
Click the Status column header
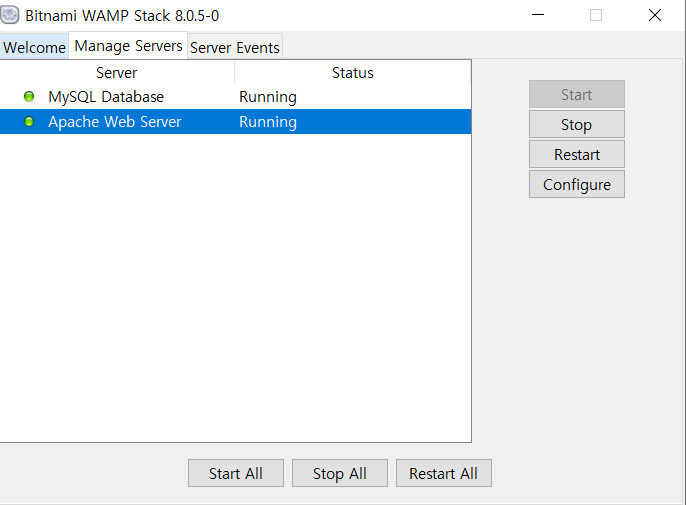pos(353,72)
